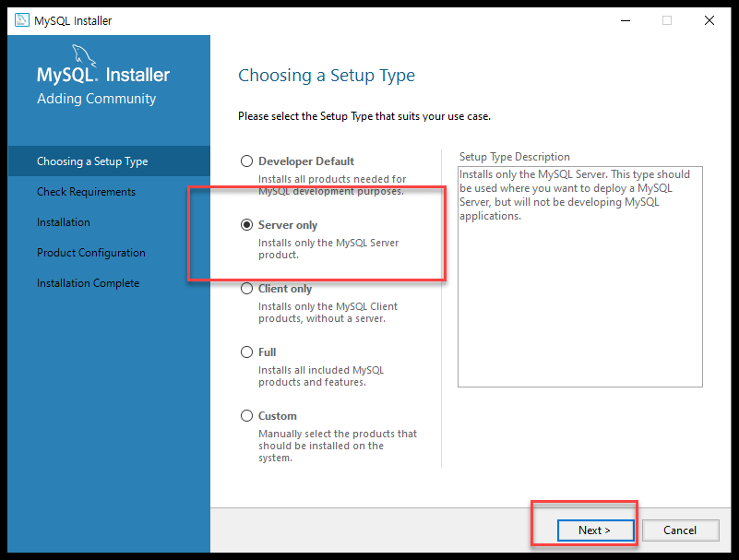Image resolution: width=739 pixels, height=560 pixels.
Task: Choose the Client only setup type
Action: [246, 289]
